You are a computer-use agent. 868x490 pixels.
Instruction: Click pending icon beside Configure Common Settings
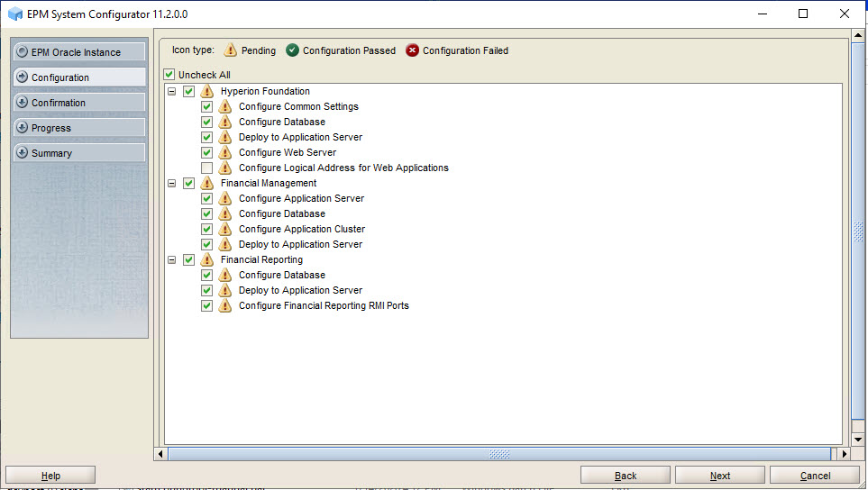click(225, 107)
